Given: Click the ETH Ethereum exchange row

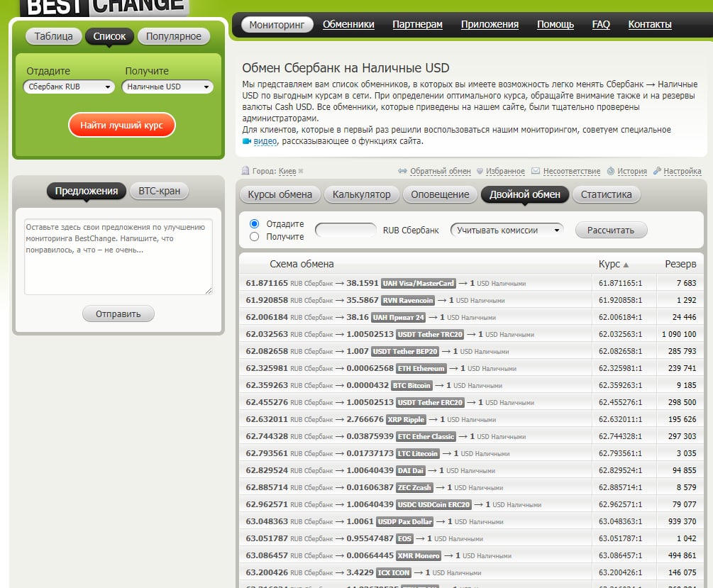Looking at the screenshot, I should [x=471, y=368].
